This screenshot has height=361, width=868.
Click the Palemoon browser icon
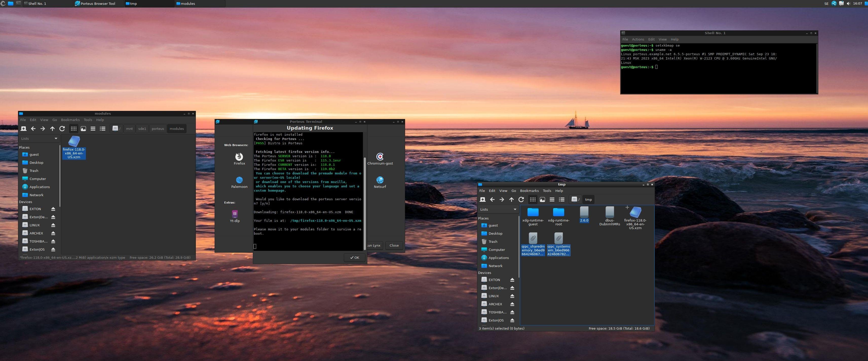(239, 180)
